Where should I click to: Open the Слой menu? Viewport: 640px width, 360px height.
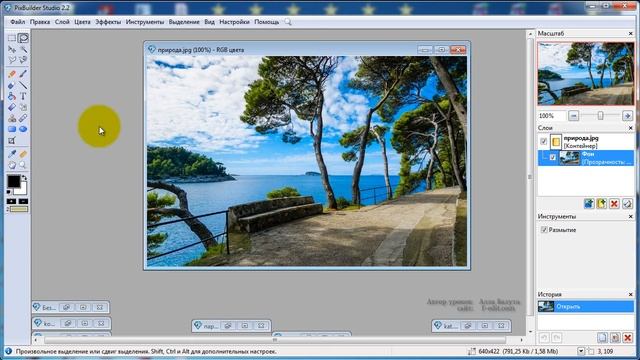click(62, 22)
